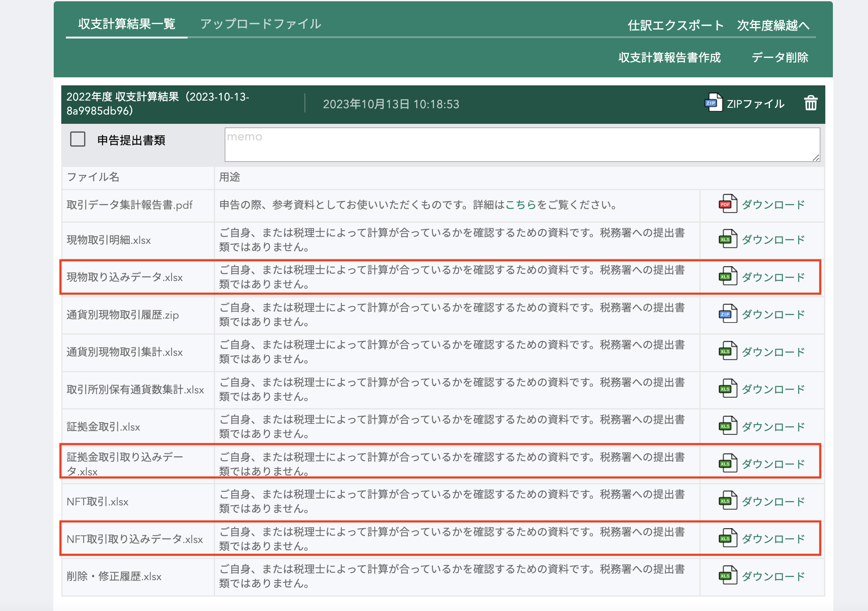Download NFT取引取り込みデータ.xlsx
Screen dimensions: 868x611
(x=773, y=539)
